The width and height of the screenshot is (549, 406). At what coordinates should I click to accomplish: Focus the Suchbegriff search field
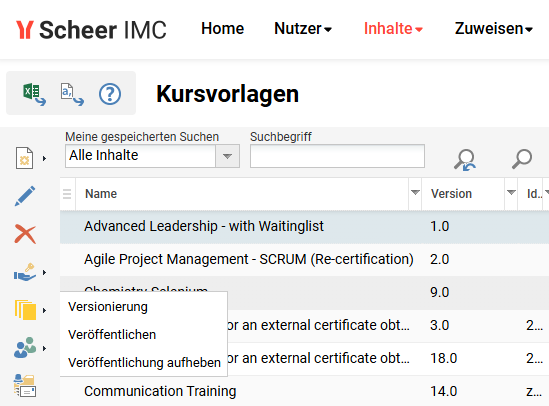337,156
